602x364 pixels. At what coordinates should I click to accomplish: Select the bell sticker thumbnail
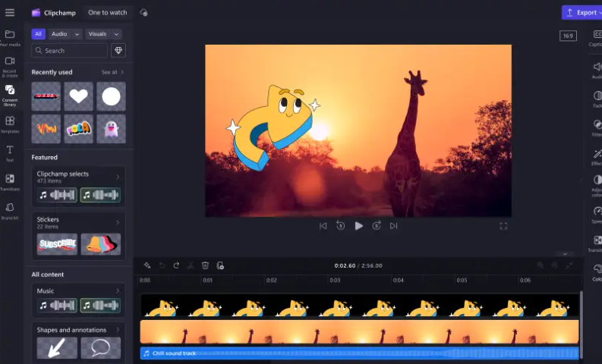101,244
